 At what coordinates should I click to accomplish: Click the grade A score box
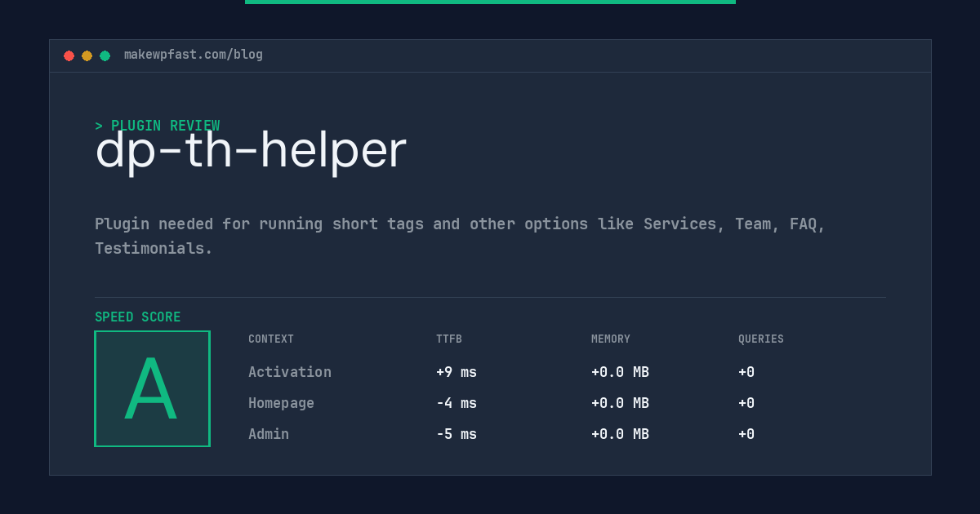[152, 388]
